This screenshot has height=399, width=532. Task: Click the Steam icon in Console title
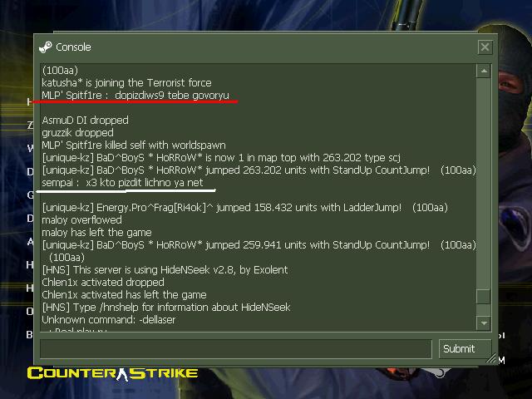click(x=46, y=47)
